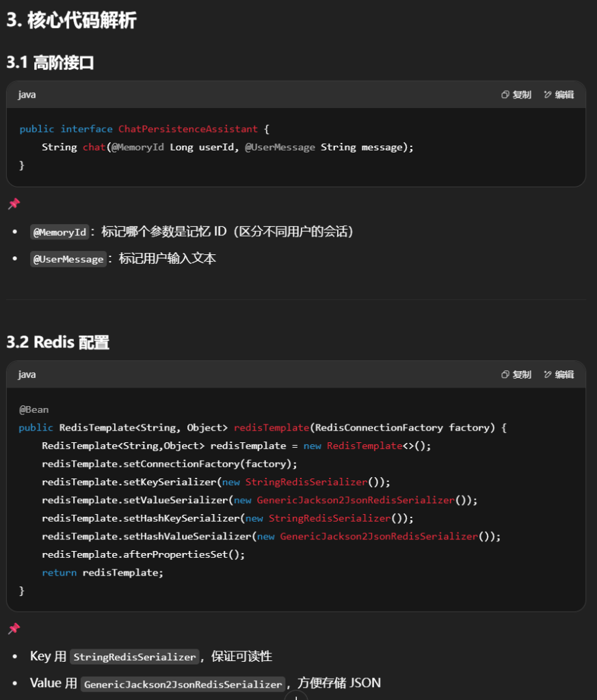
Task: Click the java label on the interface code block
Action: pyautogui.click(x=27, y=95)
